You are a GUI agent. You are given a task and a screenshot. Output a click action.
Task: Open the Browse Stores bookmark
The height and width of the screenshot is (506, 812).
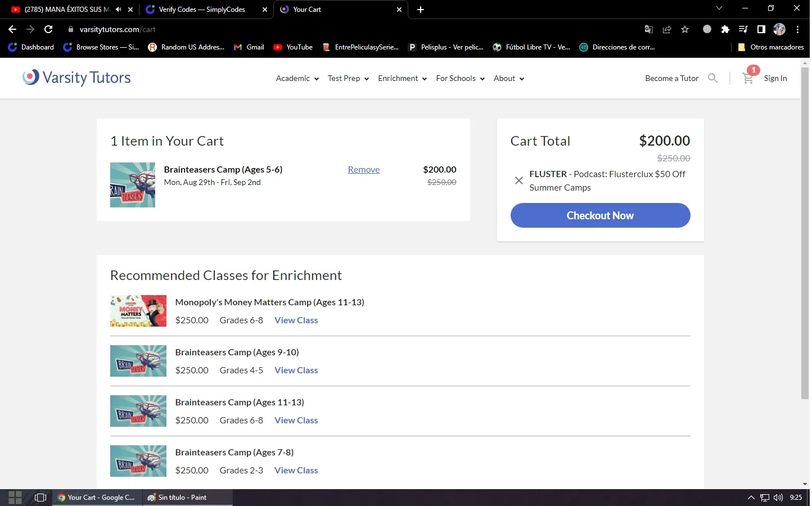click(101, 47)
